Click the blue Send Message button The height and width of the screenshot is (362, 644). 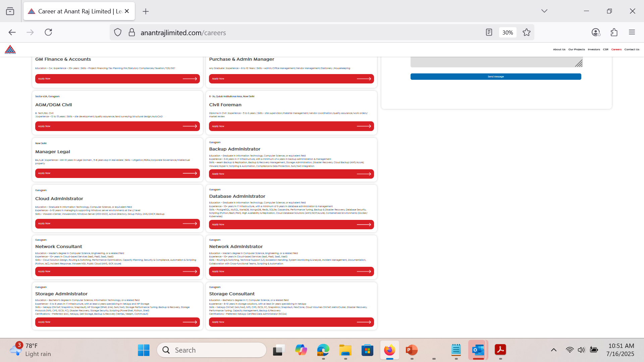(495, 77)
